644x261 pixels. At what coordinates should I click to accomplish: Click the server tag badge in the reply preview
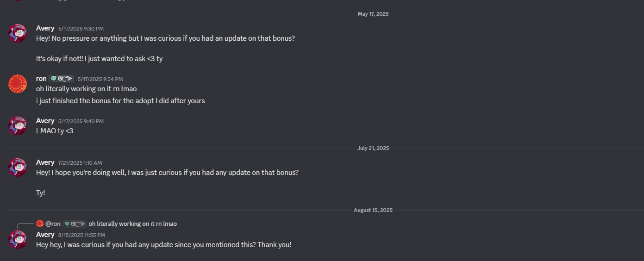[75, 224]
